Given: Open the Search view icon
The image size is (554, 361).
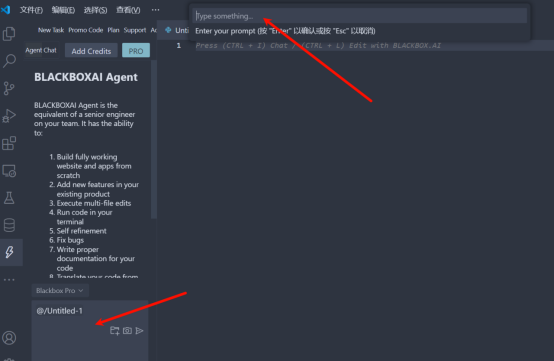Looking at the screenshot, I should click(9, 61).
